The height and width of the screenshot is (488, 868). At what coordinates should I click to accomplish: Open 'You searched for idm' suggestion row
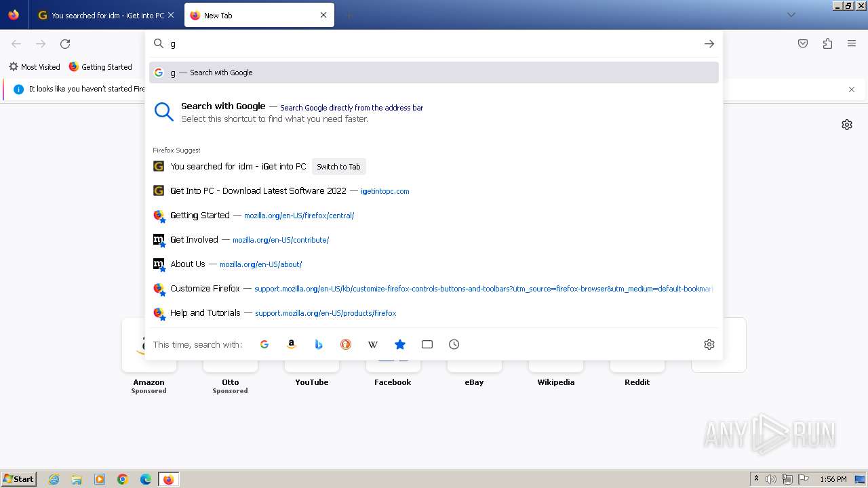point(434,167)
